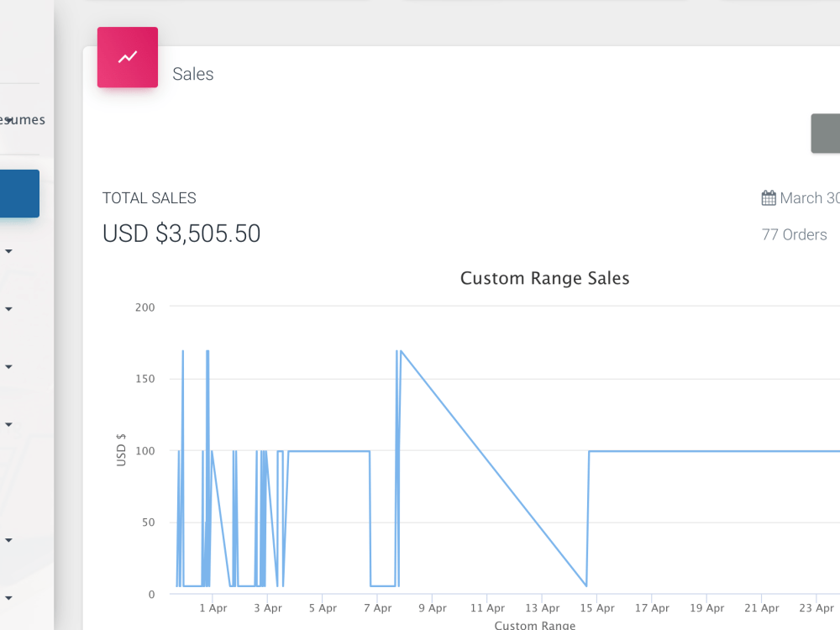Viewport: 840px width, 630px height.
Task: Click the 23 Apr x-axis label
Action: pos(816,608)
